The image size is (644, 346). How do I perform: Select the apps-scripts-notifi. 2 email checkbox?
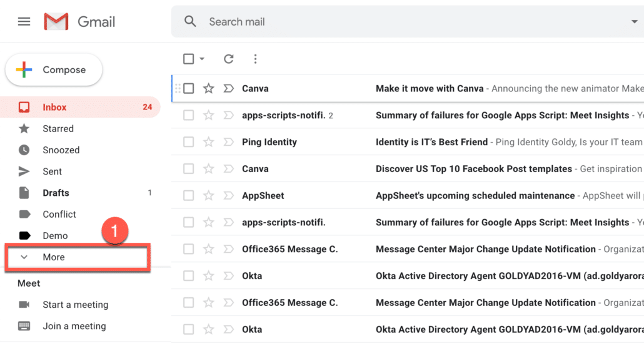click(189, 115)
